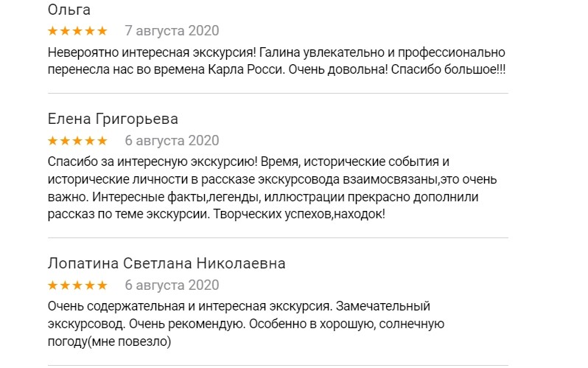Click the date 7 августа 2020

point(172,31)
